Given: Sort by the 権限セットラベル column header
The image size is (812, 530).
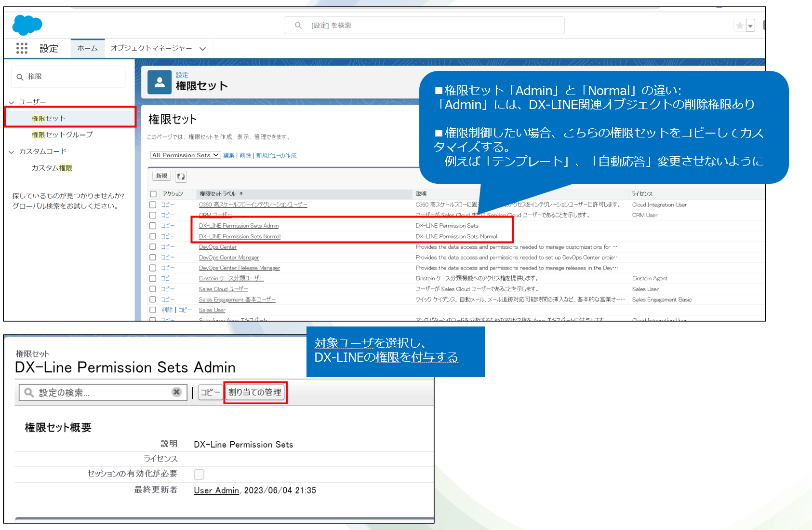Looking at the screenshot, I should click(x=218, y=194).
